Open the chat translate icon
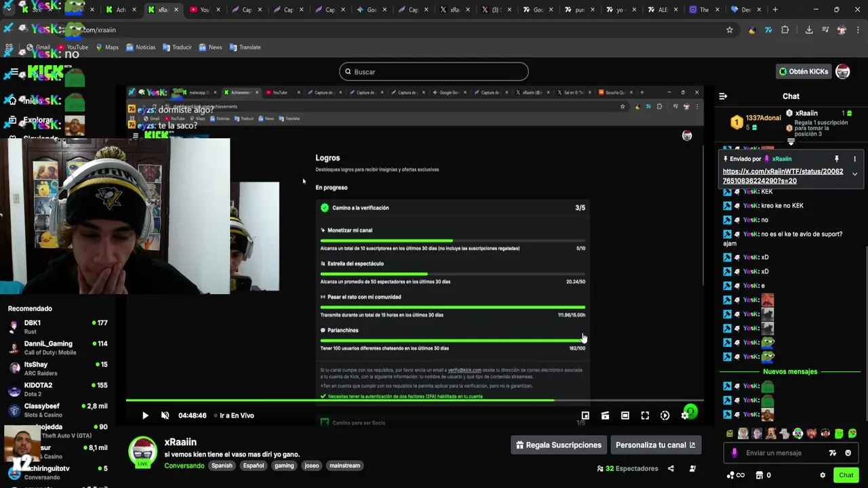Image resolution: width=868 pixels, height=488 pixels. point(833,453)
